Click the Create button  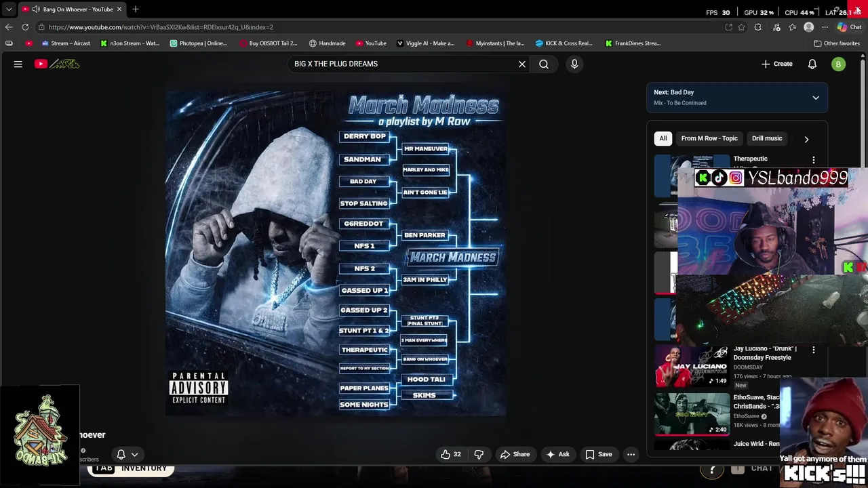[x=776, y=64]
